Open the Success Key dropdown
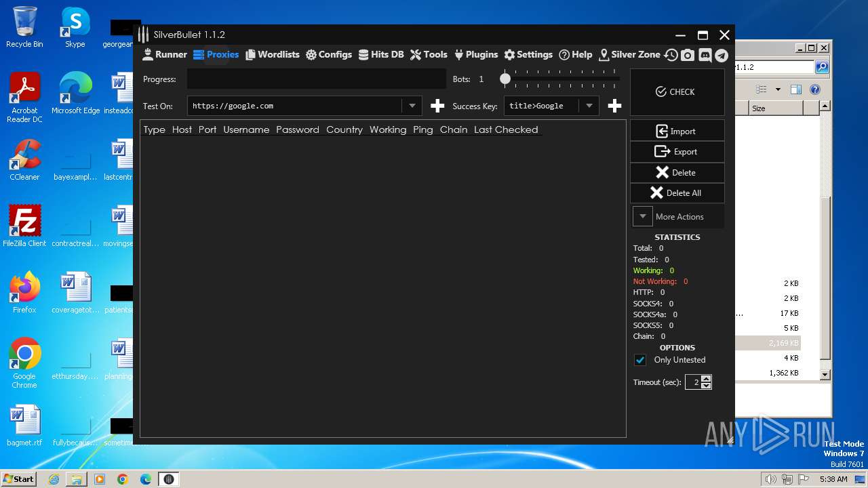The width and height of the screenshot is (868, 488). pyautogui.click(x=589, y=106)
